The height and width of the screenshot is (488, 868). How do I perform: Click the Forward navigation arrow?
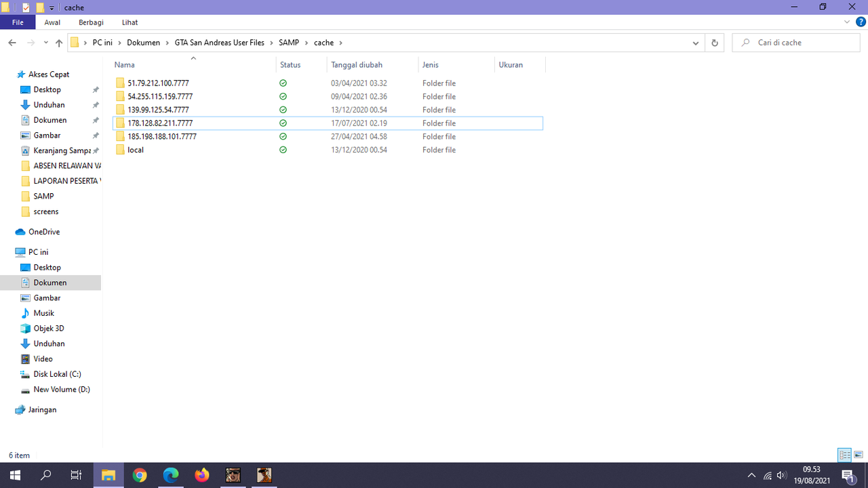coord(31,43)
